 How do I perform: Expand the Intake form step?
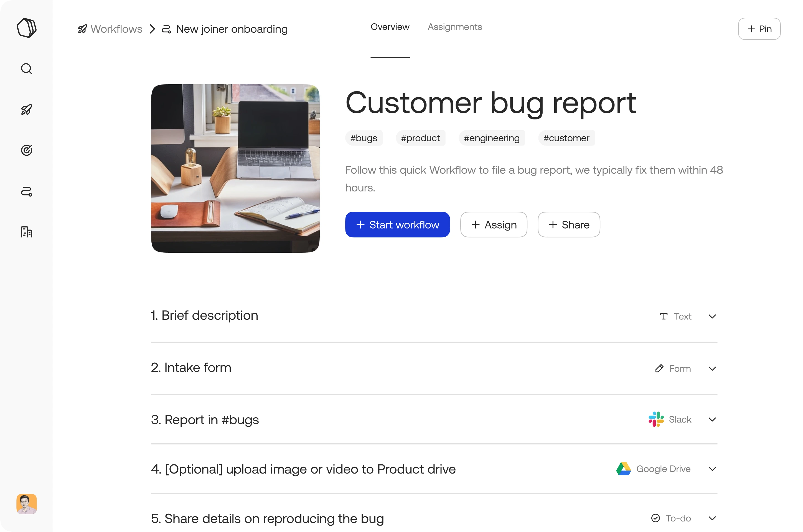coord(712,369)
